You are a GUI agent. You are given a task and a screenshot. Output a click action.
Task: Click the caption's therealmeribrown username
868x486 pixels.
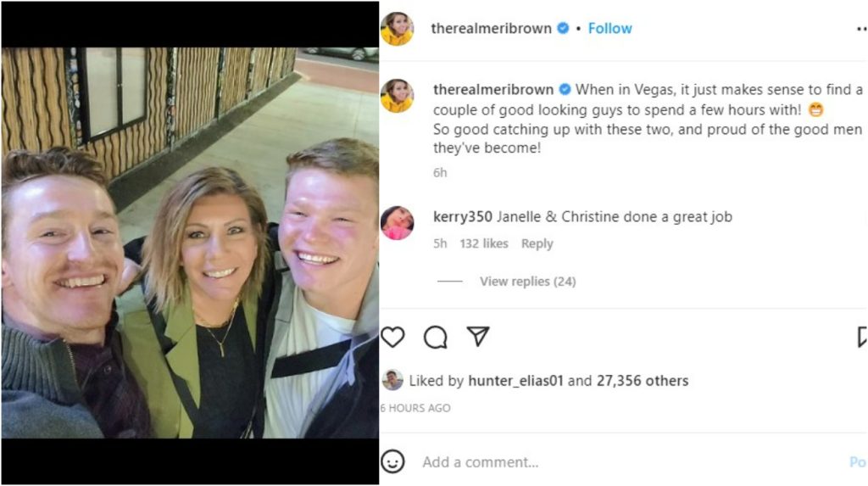[492, 89]
